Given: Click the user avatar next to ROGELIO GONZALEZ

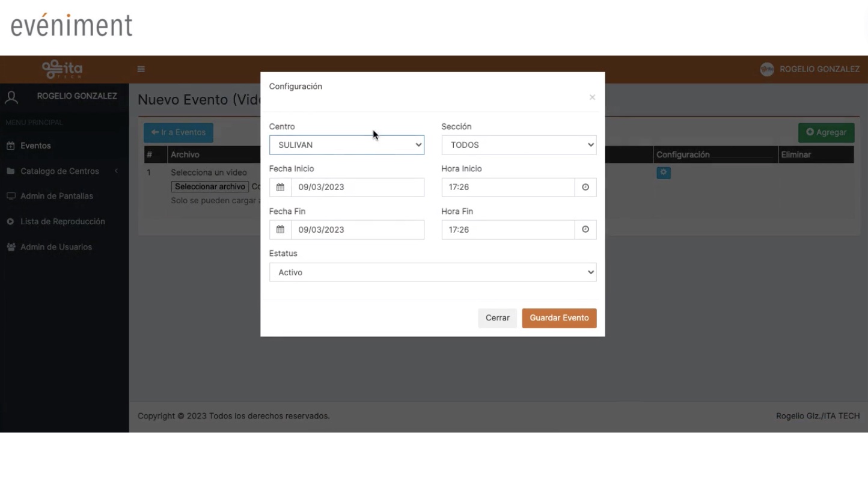Looking at the screenshot, I should tap(767, 69).
